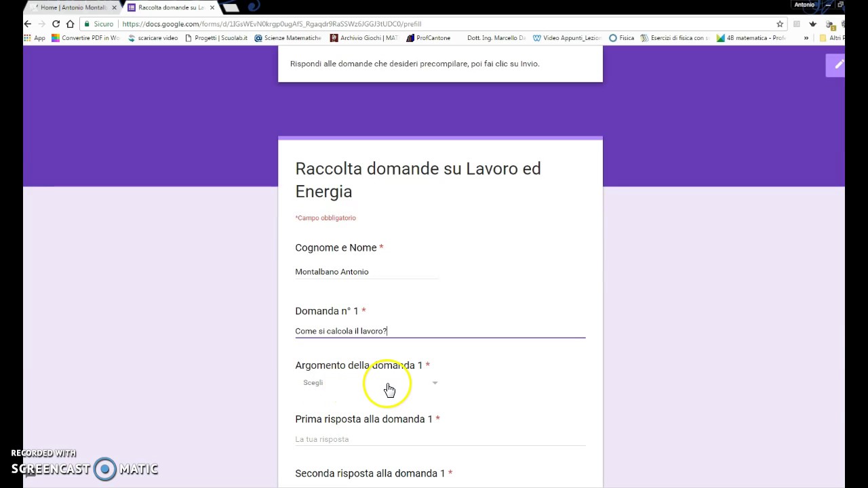Image resolution: width=868 pixels, height=488 pixels.
Task: Click the Cognome e Nome field
Action: click(x=367, y=272)
